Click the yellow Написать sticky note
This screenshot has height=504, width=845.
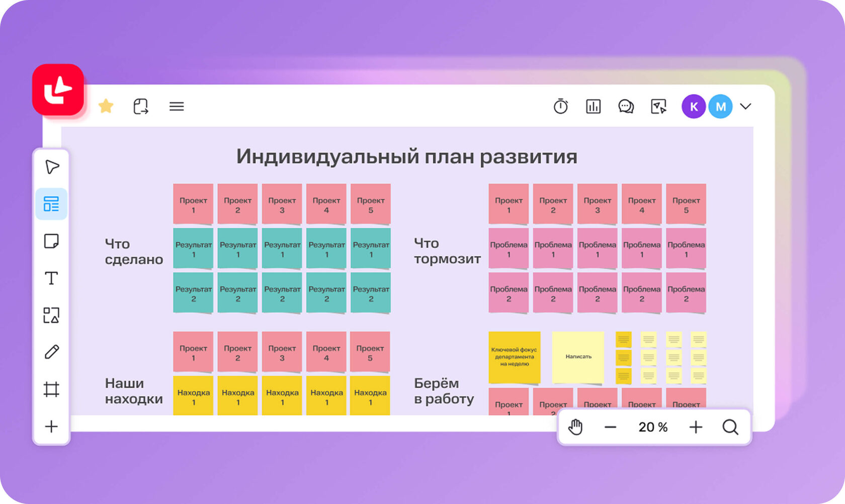click(x=578, y=357)
